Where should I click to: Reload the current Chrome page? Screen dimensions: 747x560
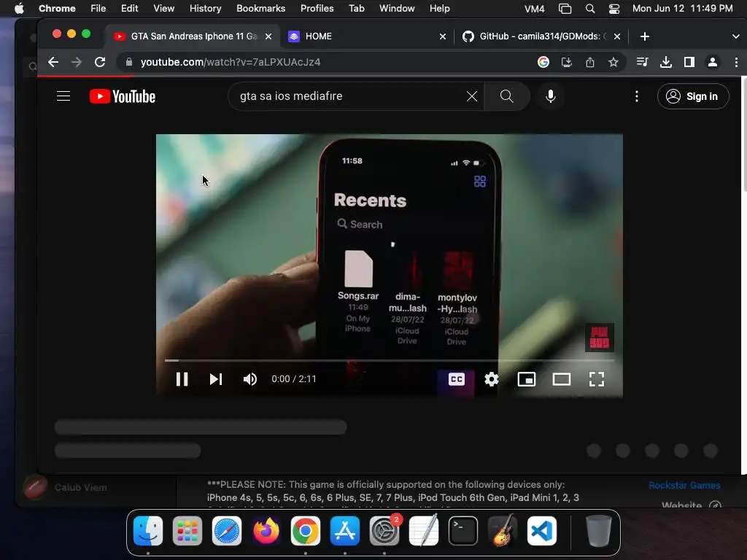click(99, 62)
